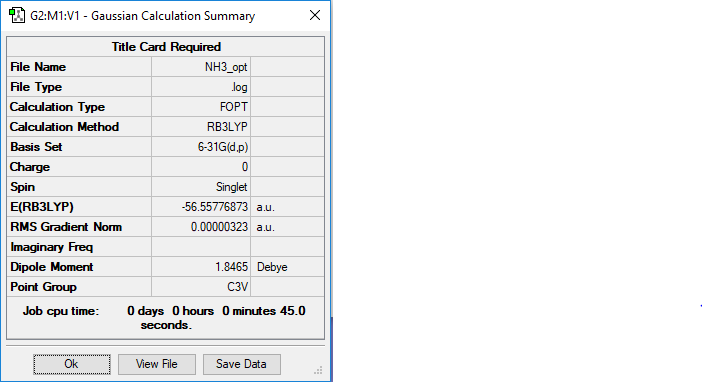The image size is (702, 382).
Task: Select the RB3LYP calculation method value
Action: click(227, 127)
